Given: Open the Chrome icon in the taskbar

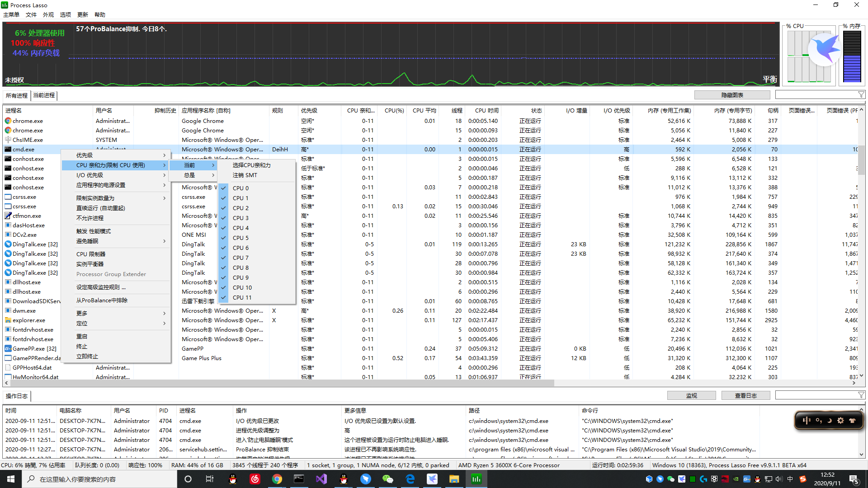Looking at the screenshot, I should pos(277,479).
